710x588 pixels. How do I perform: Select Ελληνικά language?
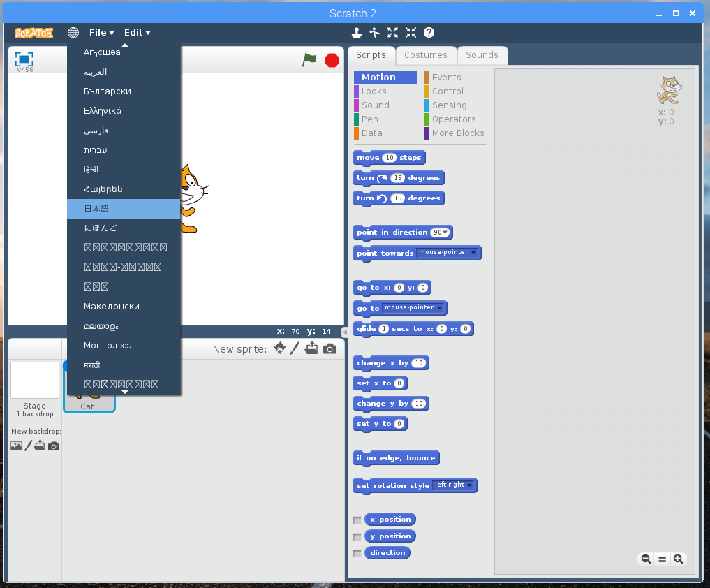pos(124,110)
